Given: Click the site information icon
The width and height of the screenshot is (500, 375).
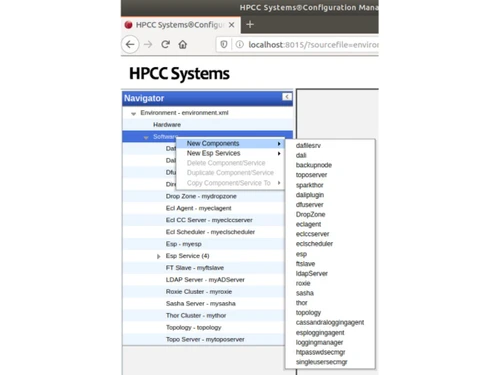Looking at the screenshot, I should 239,44.
